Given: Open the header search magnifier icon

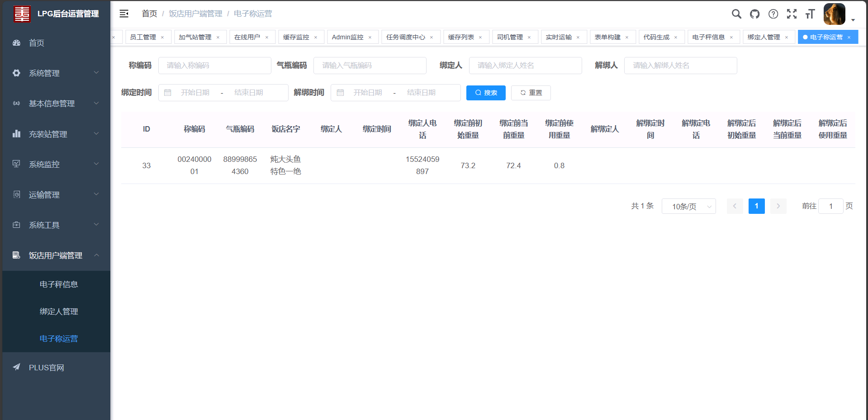Looking at the screenshot, I should [x=736, y=14].
